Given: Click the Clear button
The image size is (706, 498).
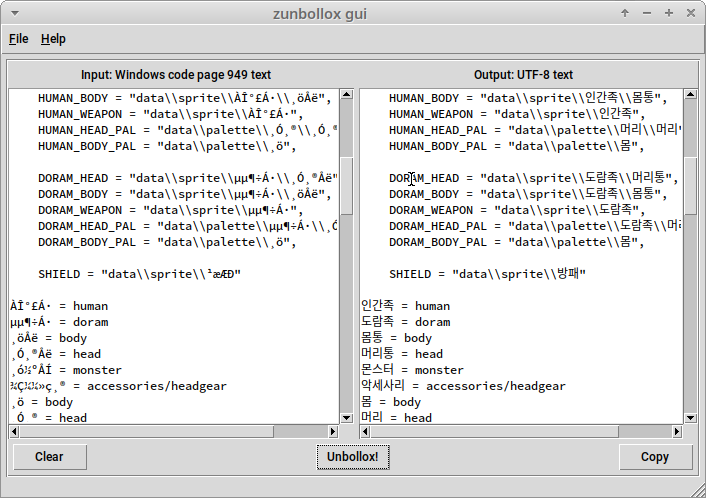Looking at the screenshot, I should click(x=50, y=457).
